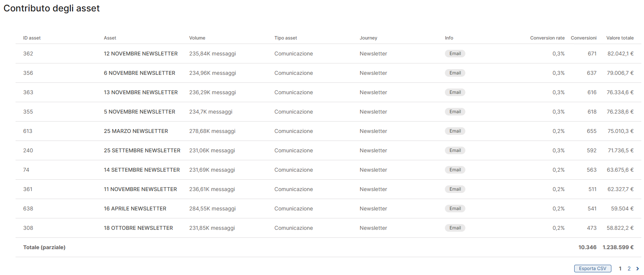
Task: Click value 79.006,7 € cell
Action: (620, 73)
